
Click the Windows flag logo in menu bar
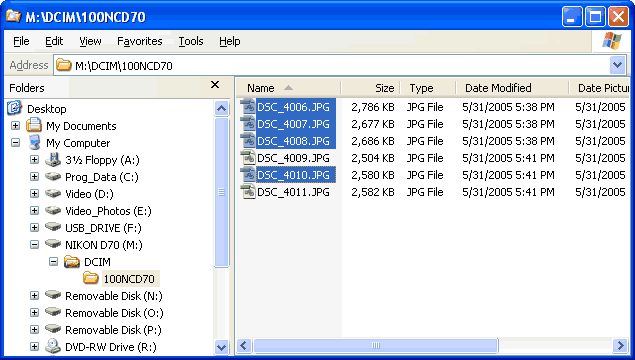612,41
